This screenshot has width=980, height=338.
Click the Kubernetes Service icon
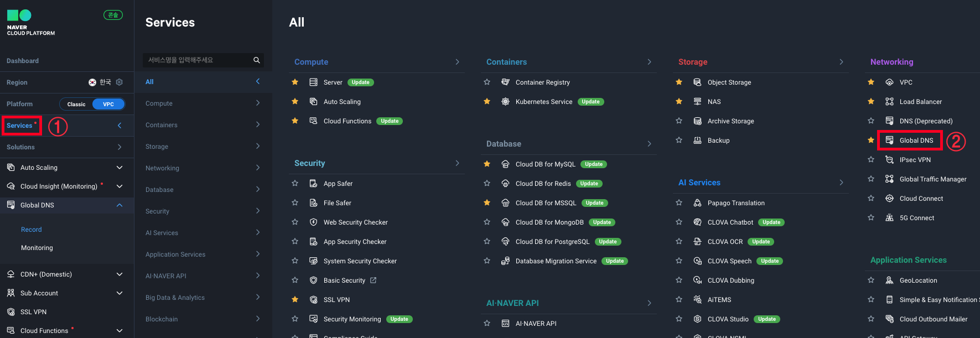click(x=505, y=101)
